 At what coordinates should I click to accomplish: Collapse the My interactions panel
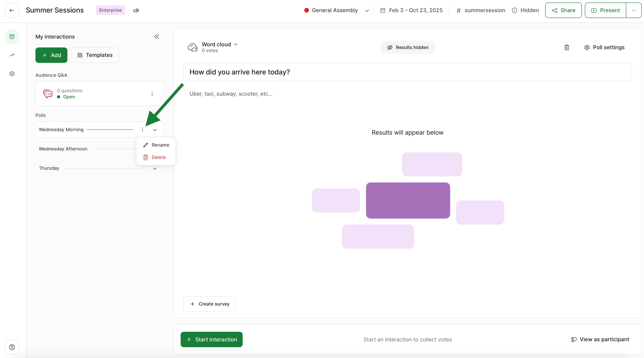coord(157,37)
